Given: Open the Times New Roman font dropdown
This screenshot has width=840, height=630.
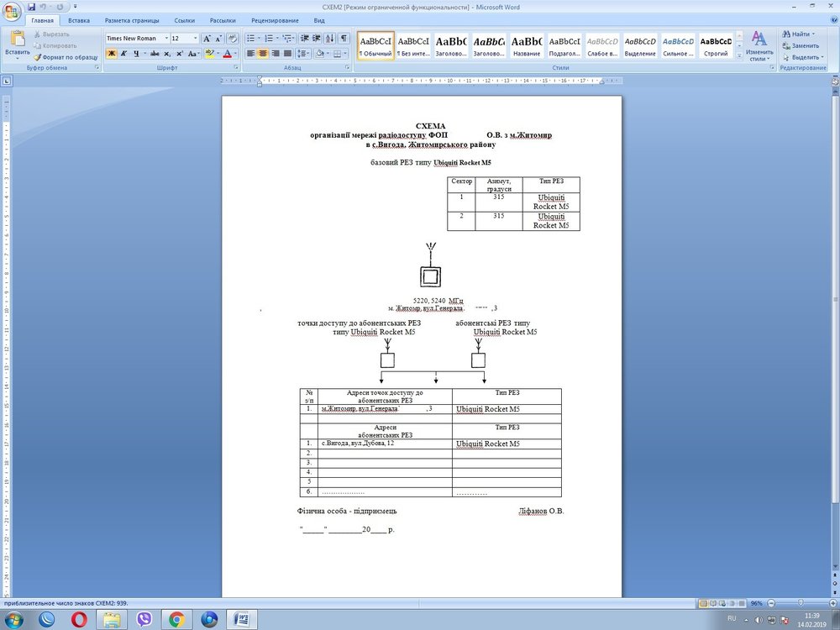Looking at the screenshot, I should [166, 39].
